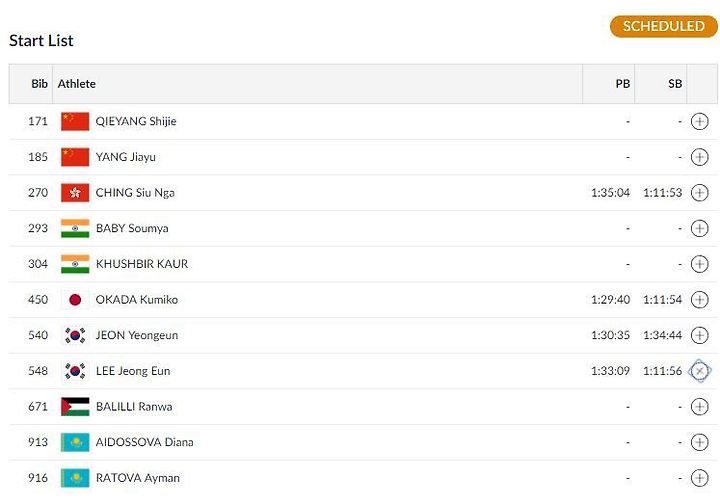Screen dimensions: 720x504
Task: Select PB time 1:33:09
Action: 610,371
